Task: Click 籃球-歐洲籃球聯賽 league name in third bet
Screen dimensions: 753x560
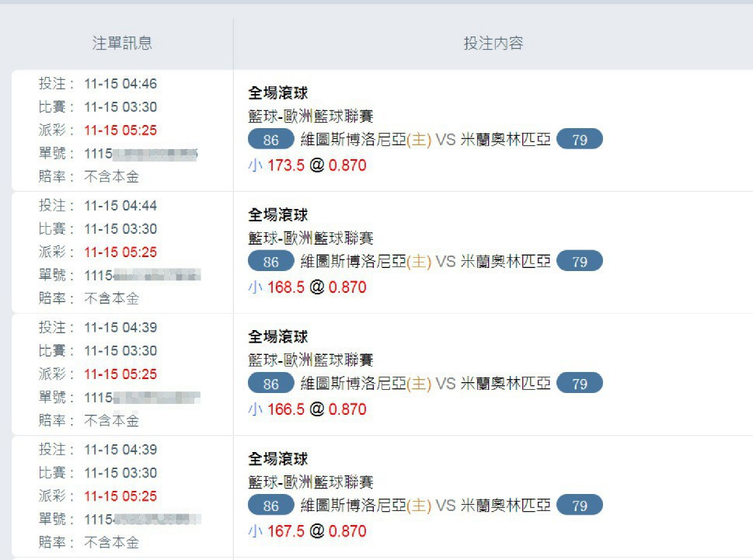Action: click(311, 360)
